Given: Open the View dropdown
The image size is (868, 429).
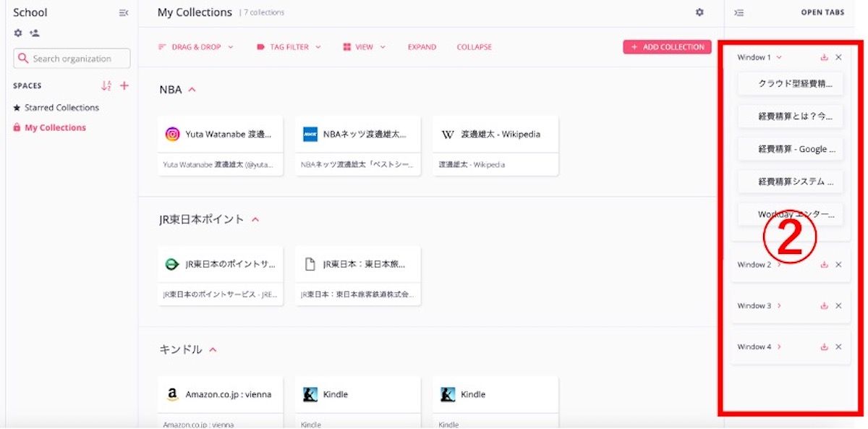Looking at the screenshot, I should coord(364,47).
